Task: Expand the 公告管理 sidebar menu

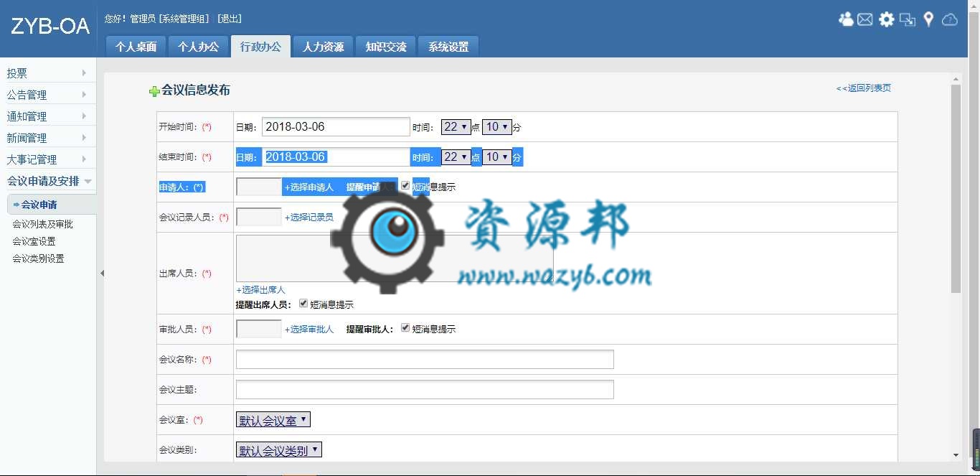Action: click(47, 95)
